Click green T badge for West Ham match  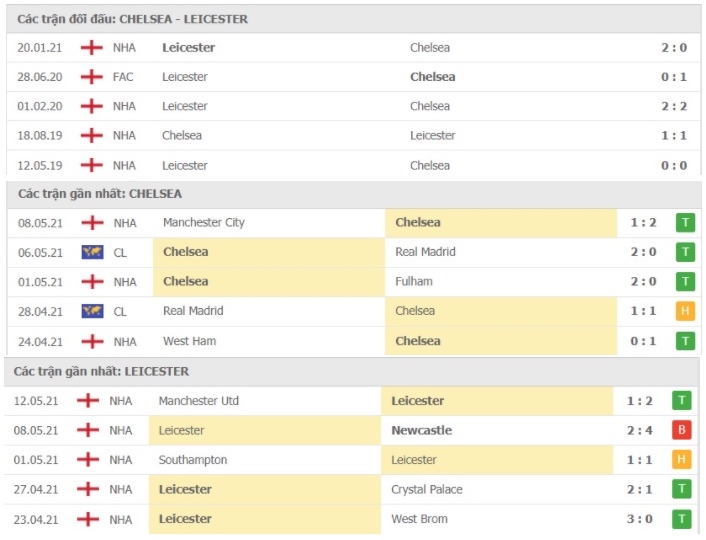(685, 341)
